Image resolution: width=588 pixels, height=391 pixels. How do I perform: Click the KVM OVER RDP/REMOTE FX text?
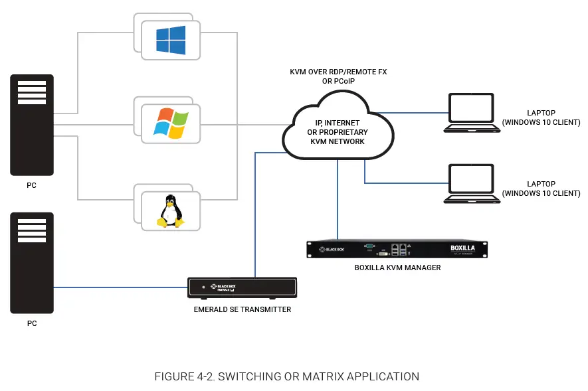(338, 72)
